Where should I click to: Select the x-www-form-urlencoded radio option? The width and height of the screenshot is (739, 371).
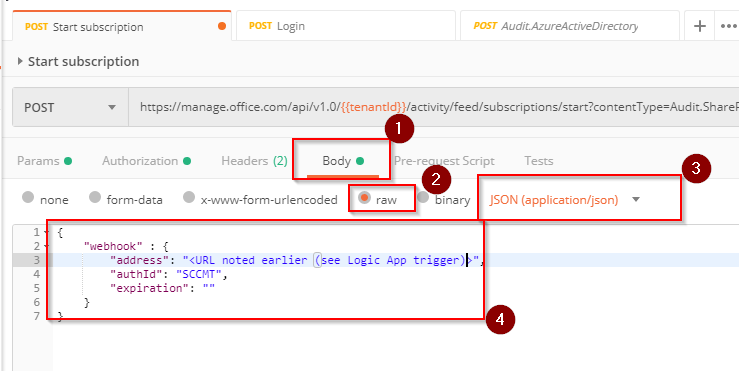[x=189, y=197]
